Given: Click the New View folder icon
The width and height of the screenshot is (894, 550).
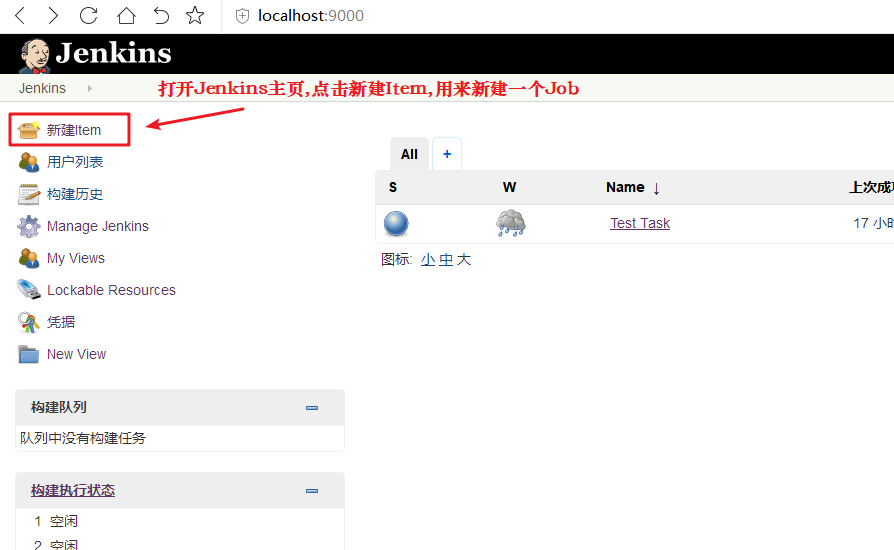Looking at the screenshot, I should click(29, 354).
